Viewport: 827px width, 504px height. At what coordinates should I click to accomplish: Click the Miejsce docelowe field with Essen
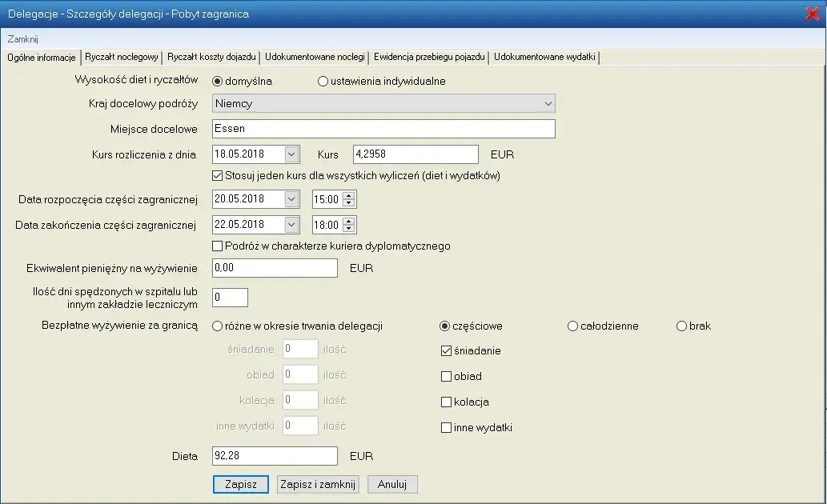pos(383,129)
